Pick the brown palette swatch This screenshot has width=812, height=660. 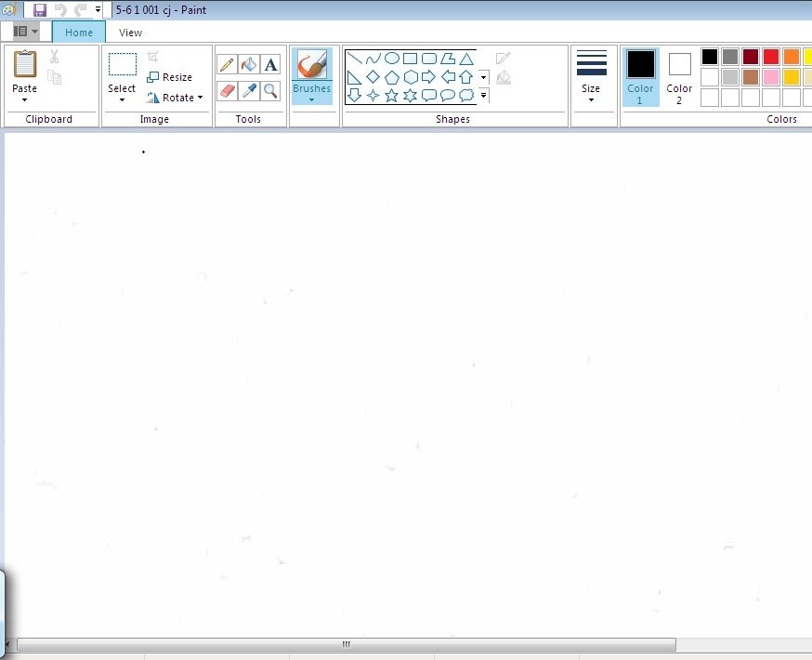tap(751, 77)
